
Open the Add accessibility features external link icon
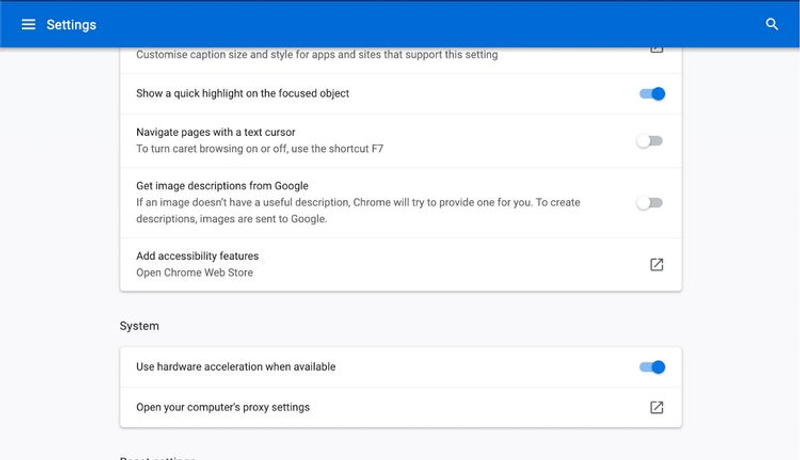coord(657,264)
